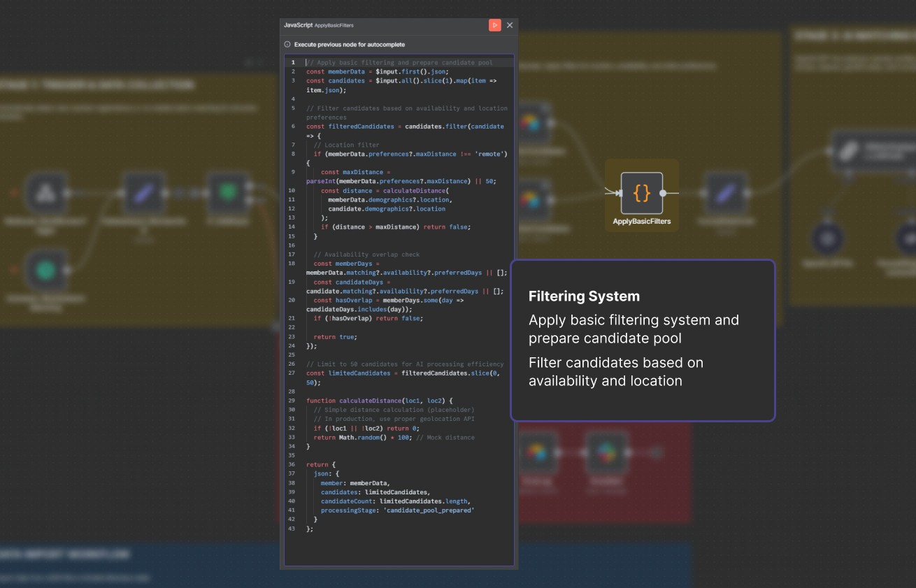
Task: Click 'if (!loc1 || !loc2) return 0;' line
Action: 366,428
